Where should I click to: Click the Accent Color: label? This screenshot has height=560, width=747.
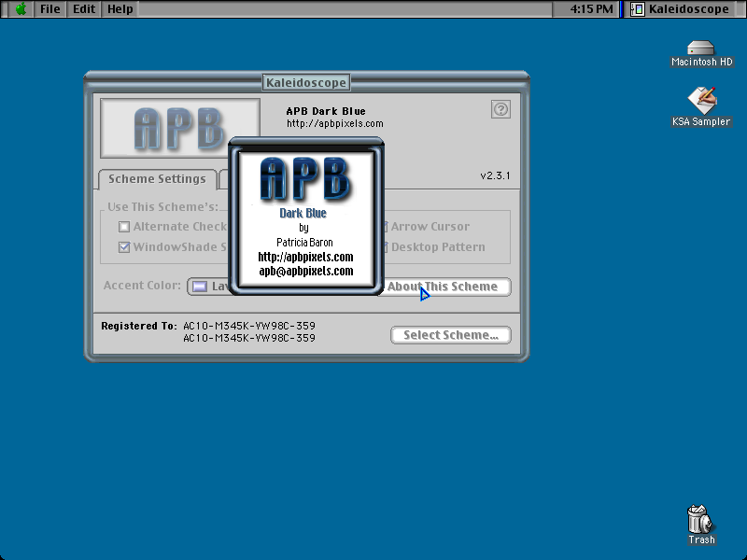(x=143, y=286)
